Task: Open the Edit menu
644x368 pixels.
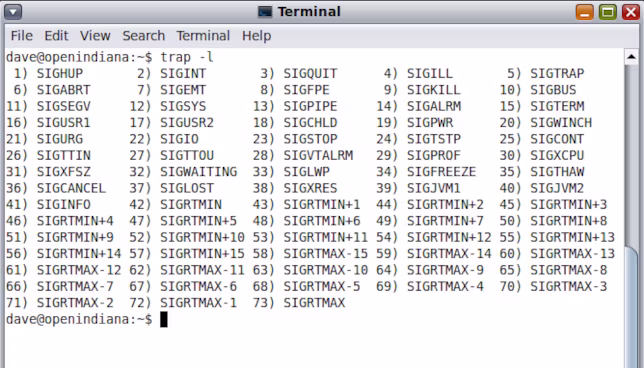Action: [x=56, y=36]
